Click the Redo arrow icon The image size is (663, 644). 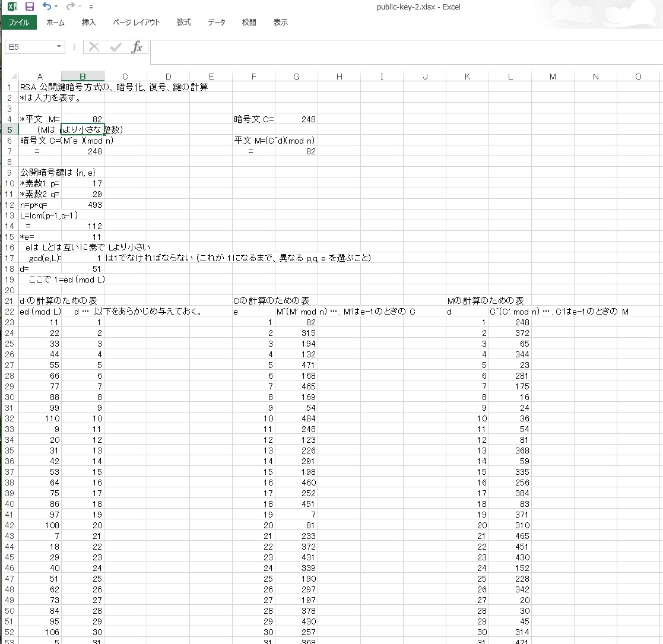coord(71,7)
